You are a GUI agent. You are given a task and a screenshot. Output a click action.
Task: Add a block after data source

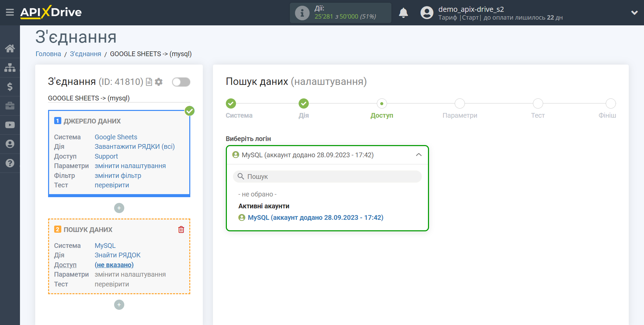119,208
